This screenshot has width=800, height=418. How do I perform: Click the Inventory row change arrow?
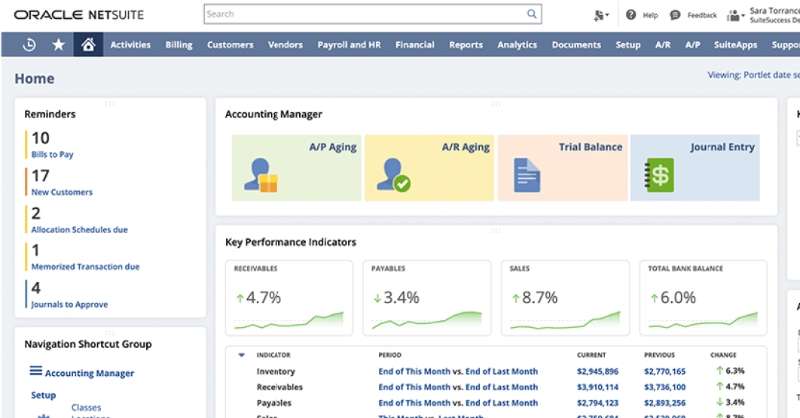click(x=719, y=371)
